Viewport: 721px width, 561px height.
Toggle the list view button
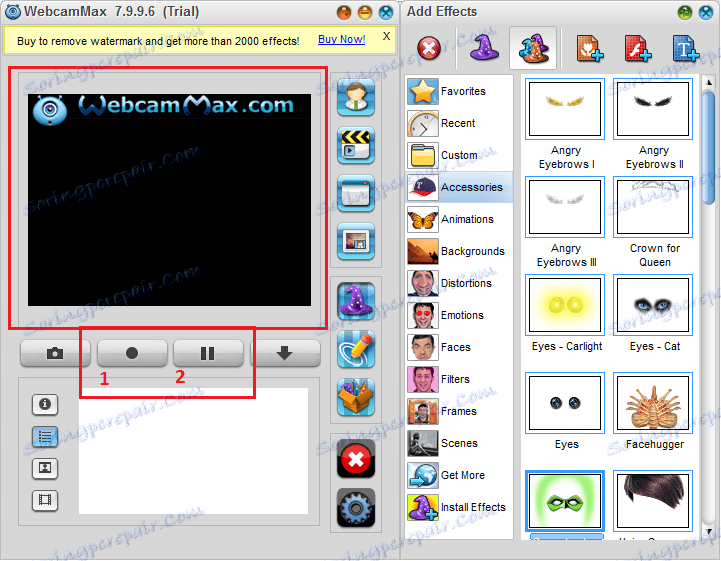coord(45,436)
